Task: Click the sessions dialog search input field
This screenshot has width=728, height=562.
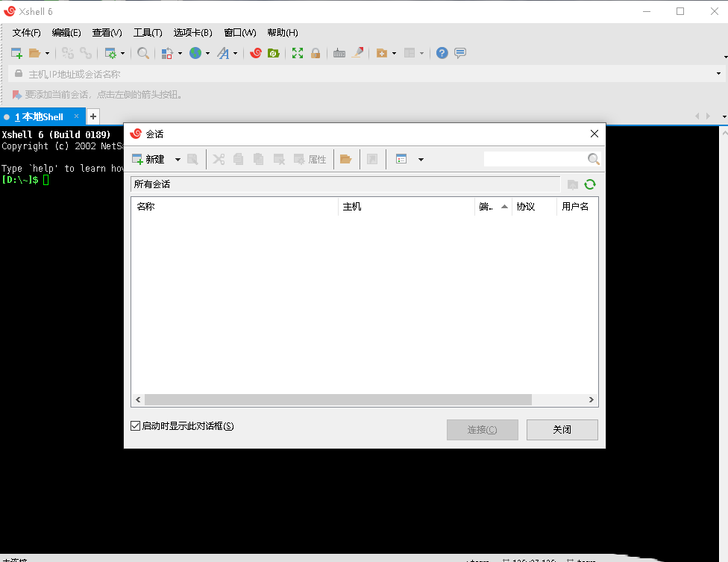Action: click(536, 159)
